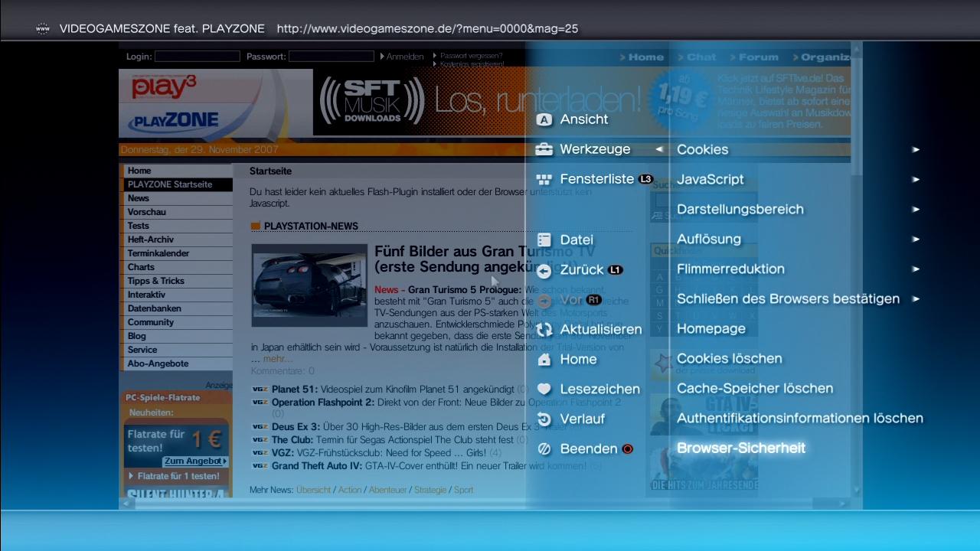980x551 pixels.
Task: Quit the browser via Beenden icon
Action: (x=544, y=449)
